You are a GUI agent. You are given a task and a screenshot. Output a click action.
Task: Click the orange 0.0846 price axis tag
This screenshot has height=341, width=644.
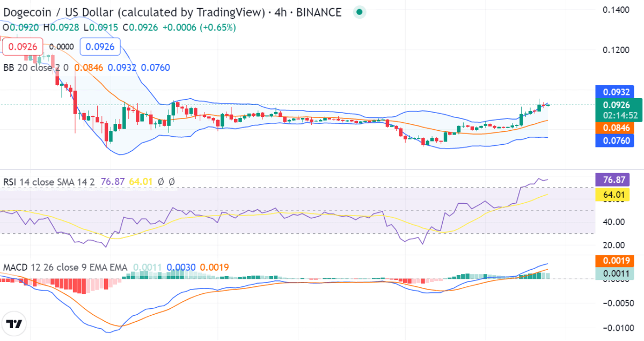pyautogui.click(x=615, y=128)
